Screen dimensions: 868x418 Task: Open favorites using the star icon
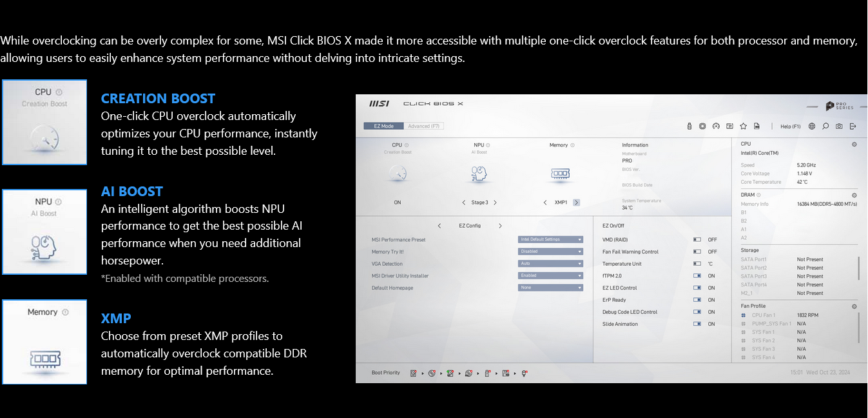[743, 126]
